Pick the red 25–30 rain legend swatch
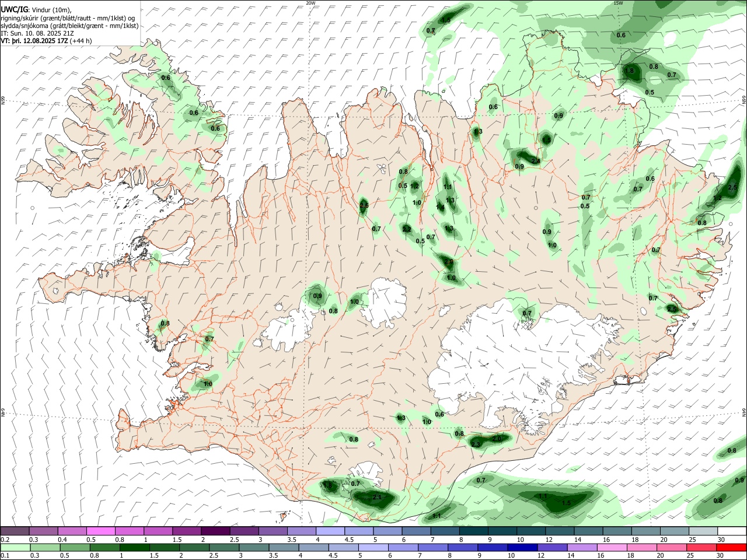This screenshot has height=560, width=747. tap(701, 547)
